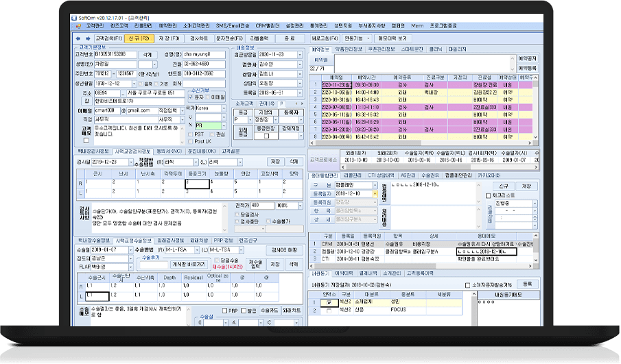621x364 pixels.
Task: Click the right arrow of the reservation grid's horizontal scrollbar
Action: point(530,143)
